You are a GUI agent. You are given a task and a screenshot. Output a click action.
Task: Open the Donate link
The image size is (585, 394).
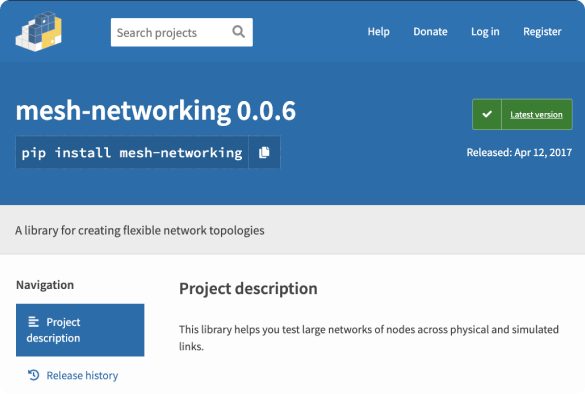click(x=430, y=32)
